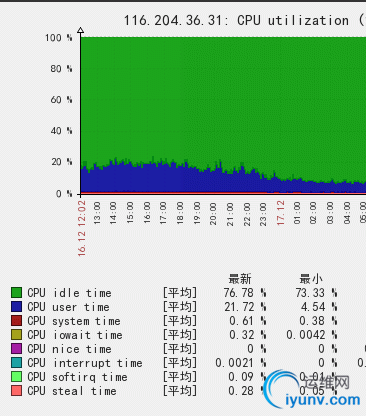Image resolution: width=366 pixels, height=416 pixels.
Task: Click the latest interrupt value 0.0021 %
Action: coord(241,363)
